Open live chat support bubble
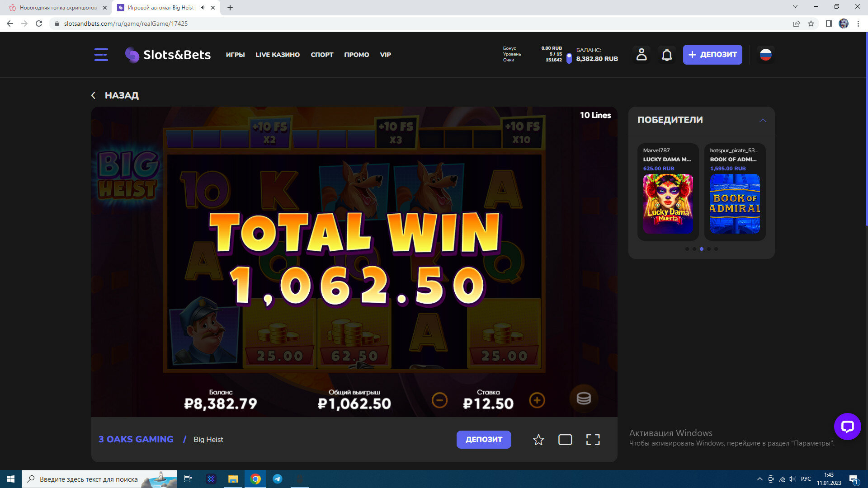Image resolution: width=868 pixels, height=488 pixels. coord(847,426)
